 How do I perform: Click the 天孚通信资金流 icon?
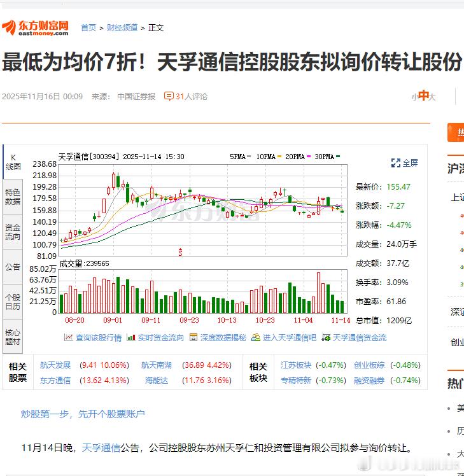pyautogui.click(x=326, y=337)
